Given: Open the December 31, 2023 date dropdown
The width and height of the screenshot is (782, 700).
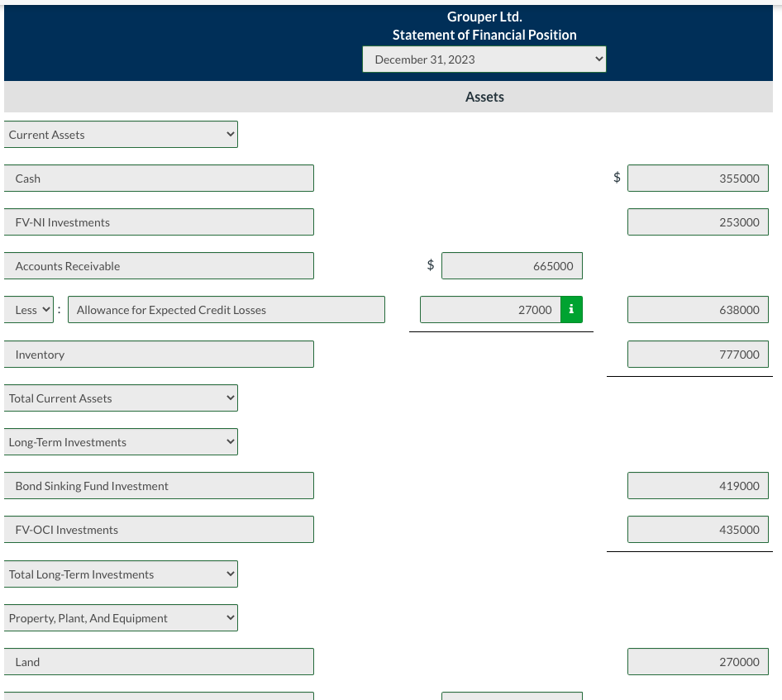Looking at the screenshot, I should click(484, 60).
